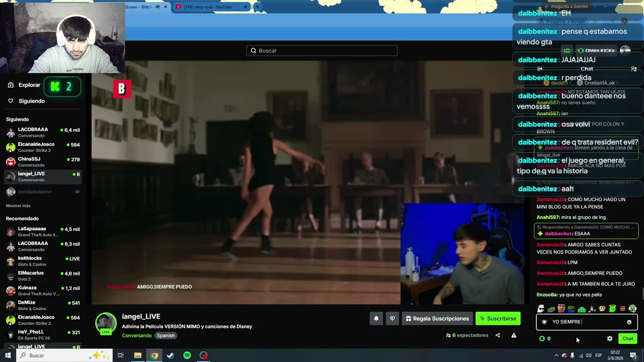Collapse the chat panel arrow icon
Screen dimensions: 644x362
[540, 69]
